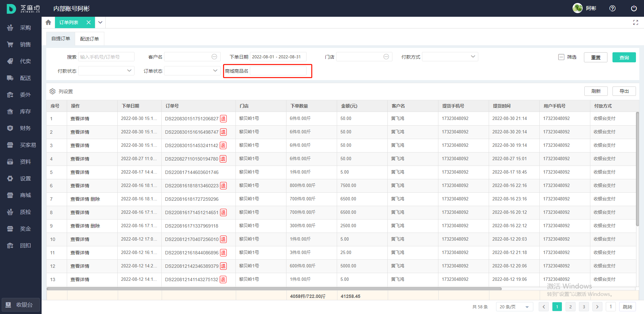Screen dimensions: 644x314
Task: Open the 下单日期 date range picker
Action: coord(278,57)
